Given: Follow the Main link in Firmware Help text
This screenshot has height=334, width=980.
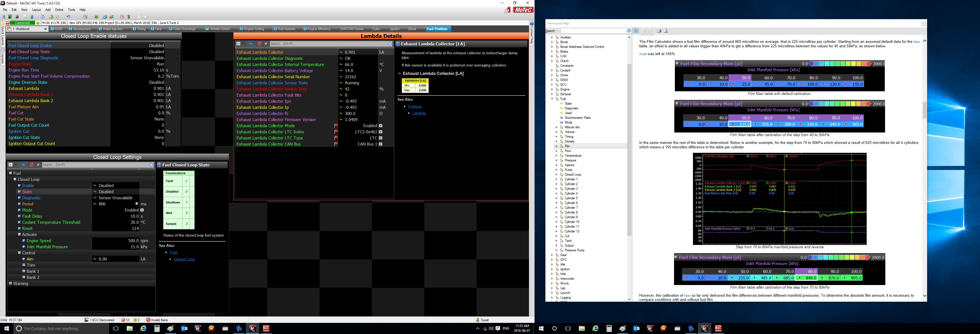Looking at the screenshot, I should click(x=917, y=42).
